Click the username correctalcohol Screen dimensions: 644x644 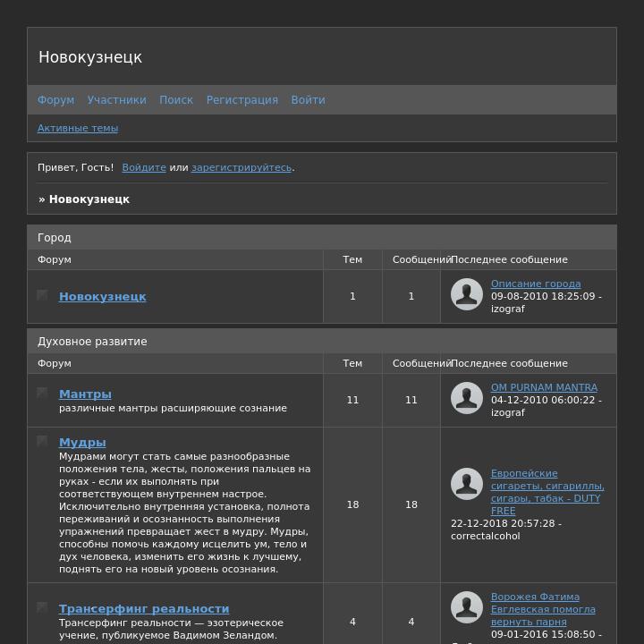(485, 536)
